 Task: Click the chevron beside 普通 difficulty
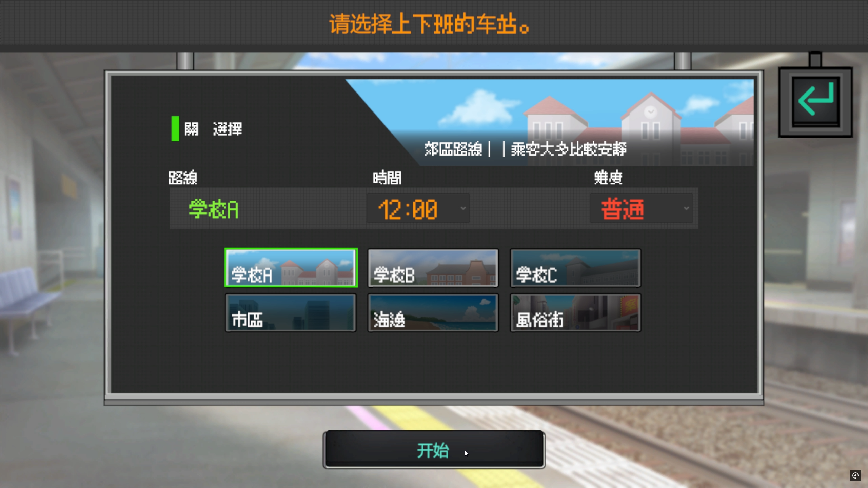click(686, 208)
